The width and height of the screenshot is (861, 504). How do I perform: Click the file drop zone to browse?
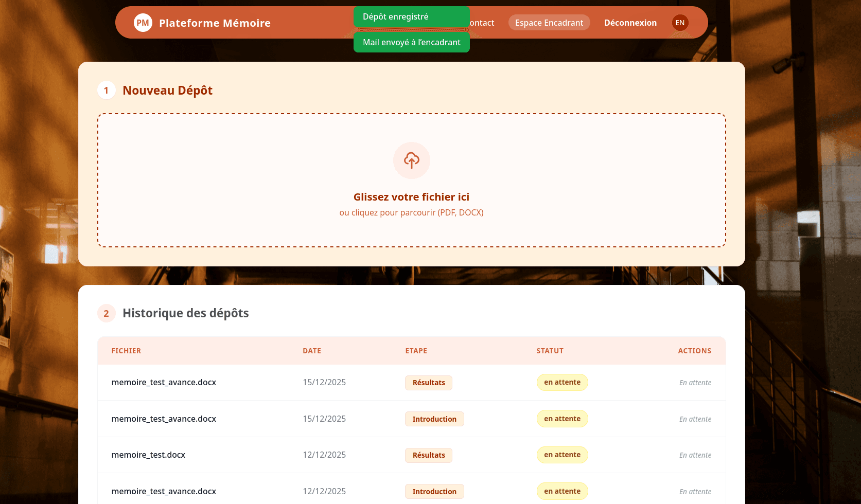click(x=412, y=181)
